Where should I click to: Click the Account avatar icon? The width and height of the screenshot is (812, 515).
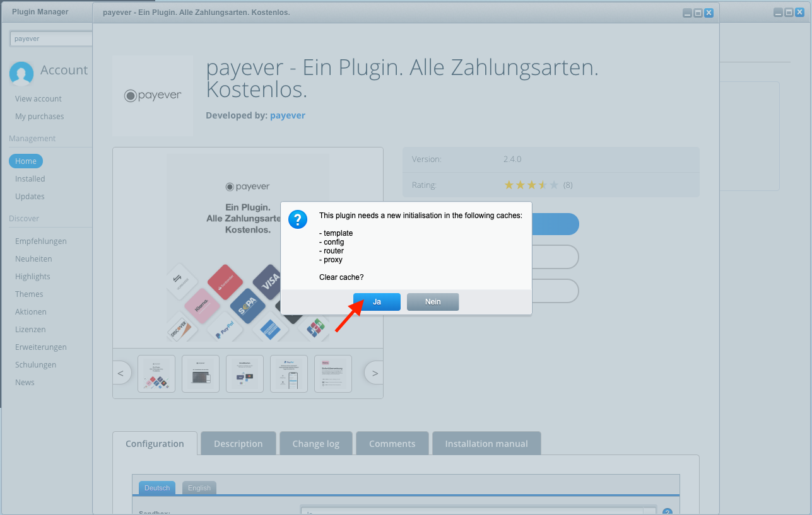pyautogui.click(x=21, y=73)
